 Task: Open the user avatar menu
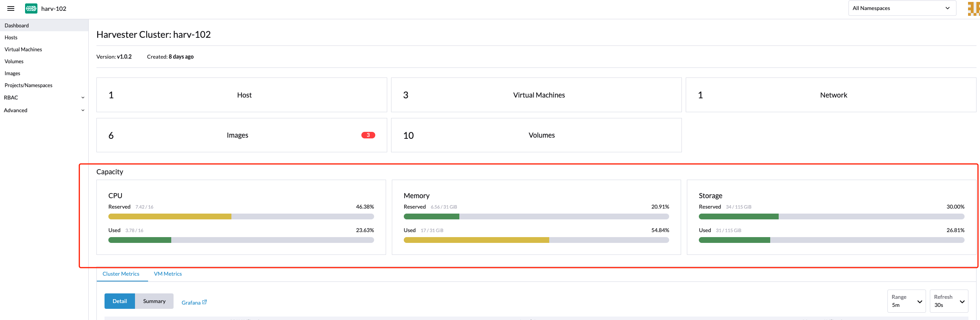[x=973, y=8]
